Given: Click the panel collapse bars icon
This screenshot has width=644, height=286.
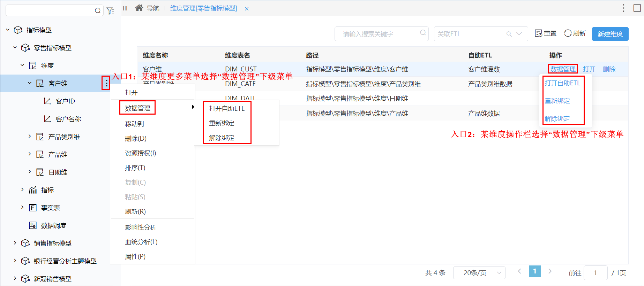Looking at the screenshot, I should pyautogui.click(x=125, y=8).
